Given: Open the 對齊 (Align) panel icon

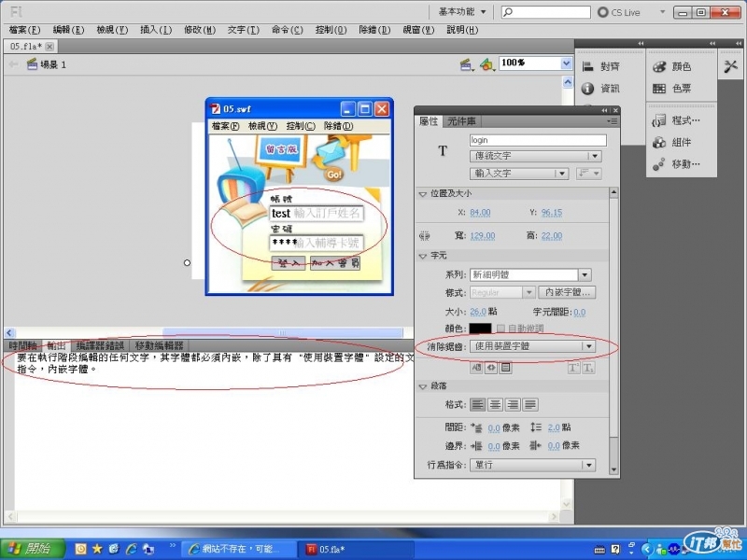Looking at the screenshot, I should pyautogui.click(x=588, y=66).
